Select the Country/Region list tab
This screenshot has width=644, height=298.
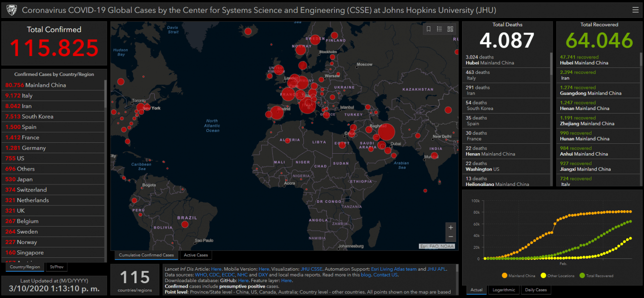tap(25, 267)
